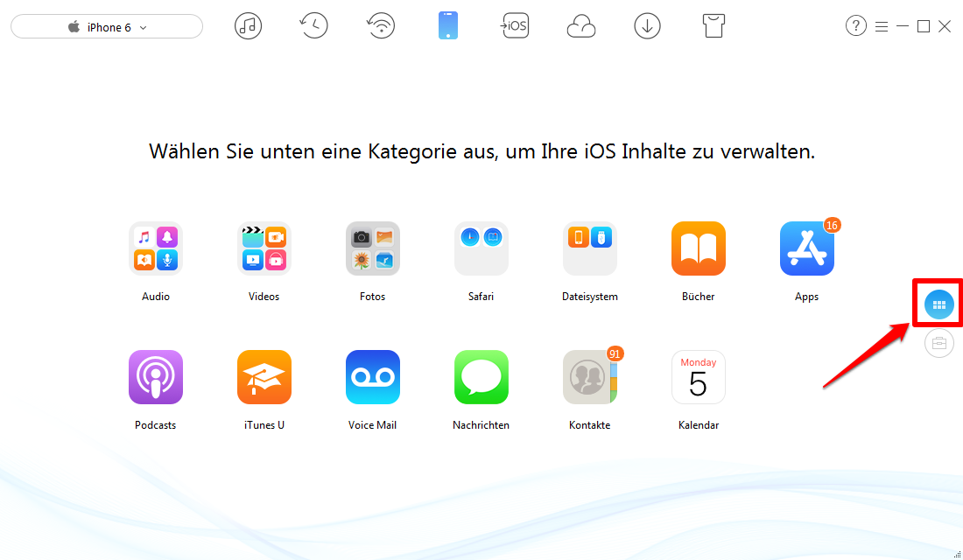The width and height of the screenshot is (963, 560).
Task: Click the Dateisystem label text
Action: point(589,297)
